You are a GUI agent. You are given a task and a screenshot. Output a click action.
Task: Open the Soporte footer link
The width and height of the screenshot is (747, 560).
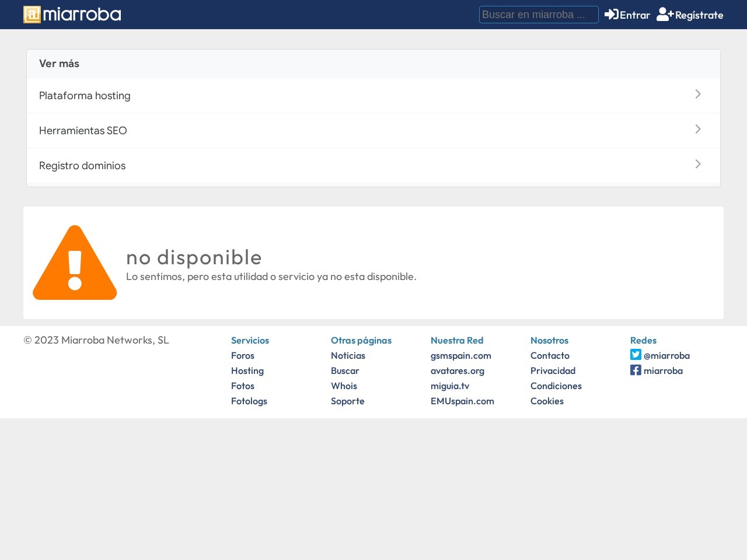coord(348,401)
